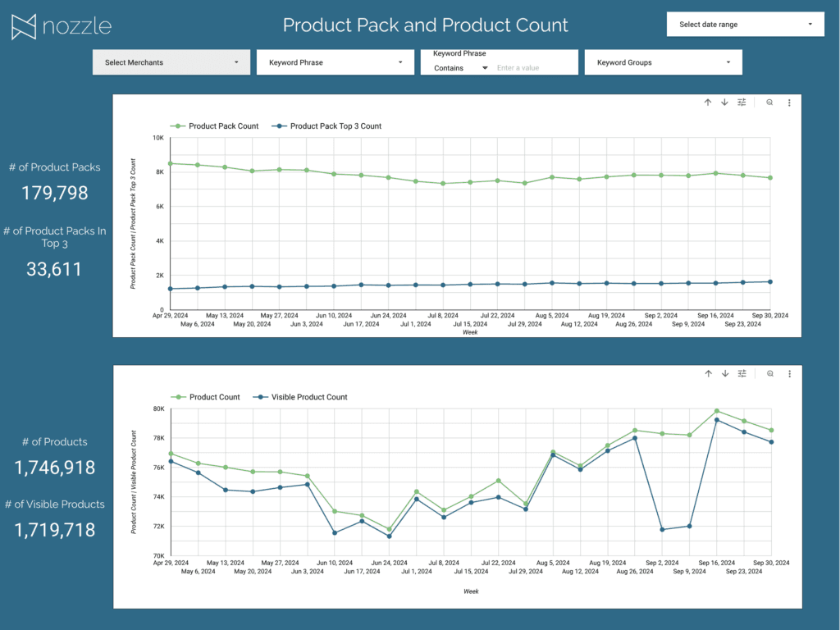Open more options menu on Product Count chart
Image resolution: width=840 pixels, height=630 pixels.
pyautogui.click(x=790, y=374)
